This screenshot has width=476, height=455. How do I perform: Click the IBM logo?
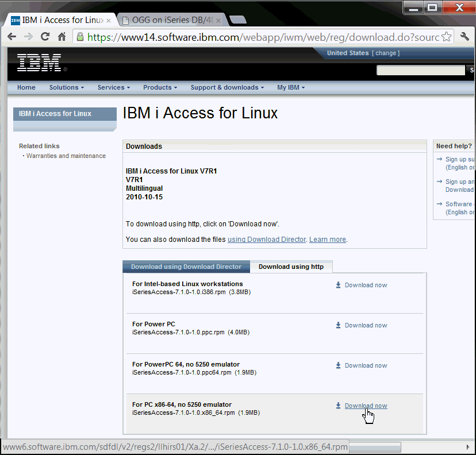coord(40,63)
